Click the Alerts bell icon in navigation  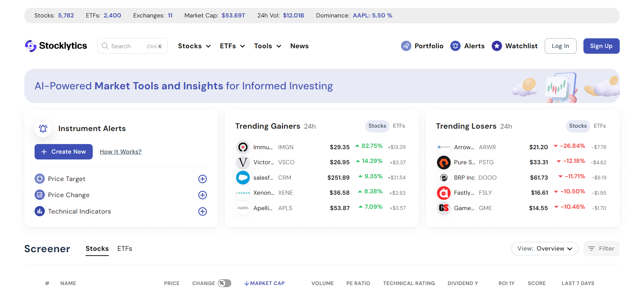click(455, 46)
